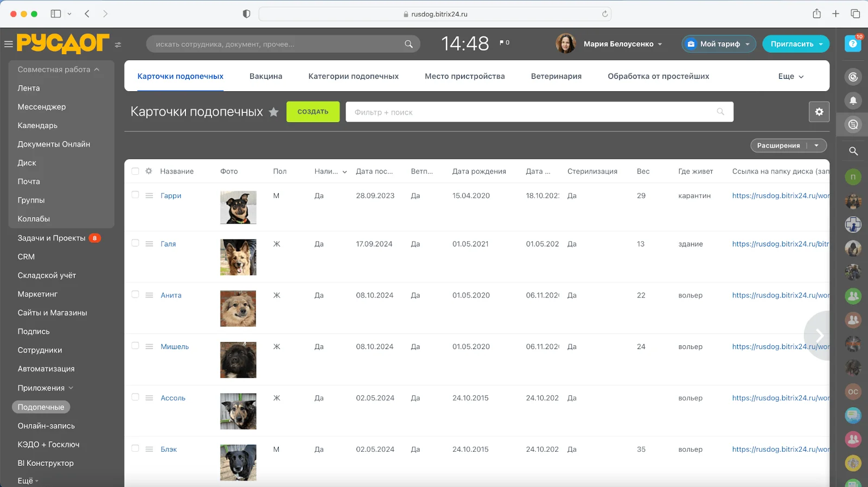
Task: Tick the checkbox for Анита row
Action: point(135,294)
